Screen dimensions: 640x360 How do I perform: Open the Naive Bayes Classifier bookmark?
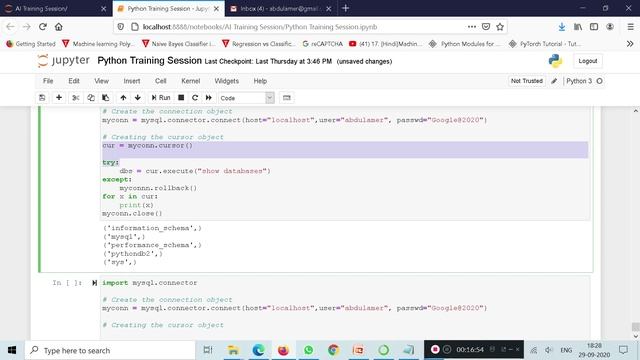point(178,44)
